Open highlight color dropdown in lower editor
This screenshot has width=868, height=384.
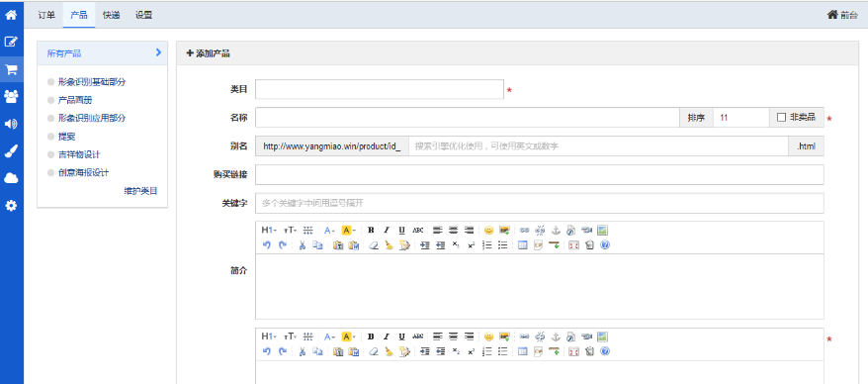pos(348,336)
